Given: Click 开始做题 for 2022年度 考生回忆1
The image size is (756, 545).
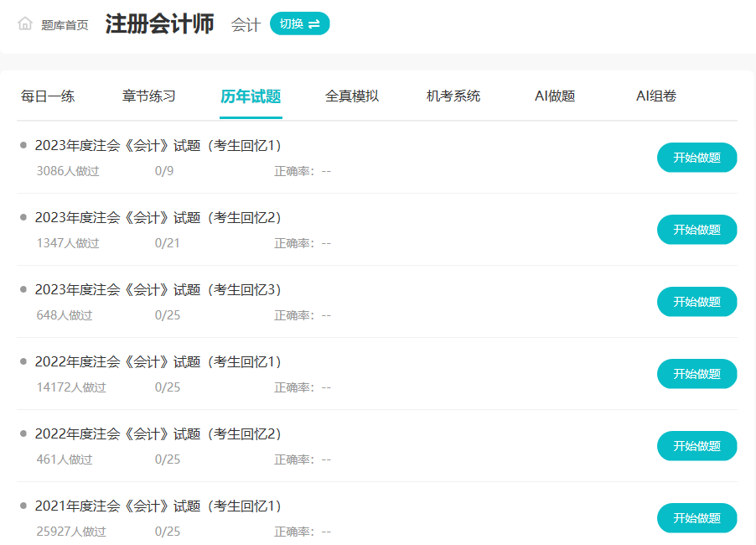Looking at the screenshot, I should 696,374.
